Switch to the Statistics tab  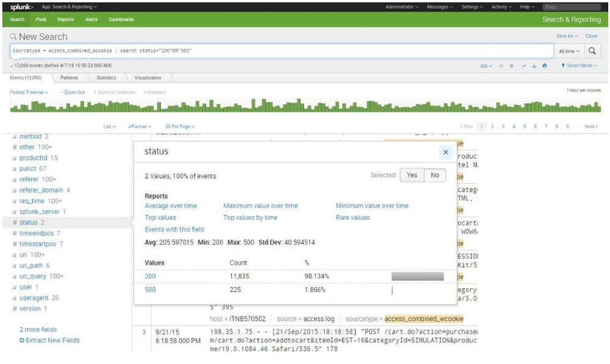(x=106, y=78)
